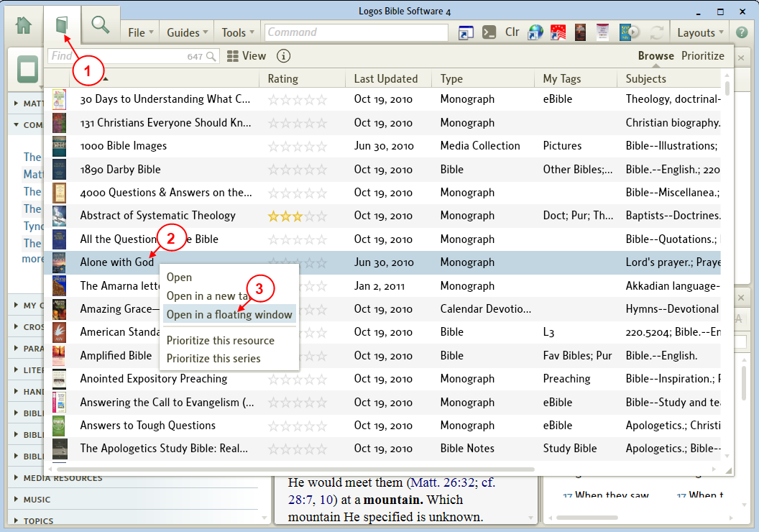Open the Help question mark icon
This screenshot has width=759, height=532.
(x=742, y=32)
